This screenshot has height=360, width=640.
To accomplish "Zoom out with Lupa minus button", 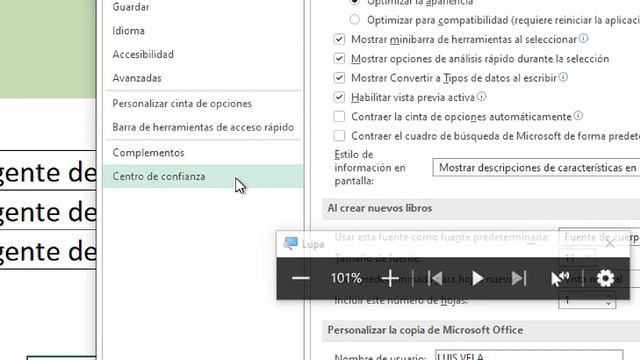I will (301, 278).
